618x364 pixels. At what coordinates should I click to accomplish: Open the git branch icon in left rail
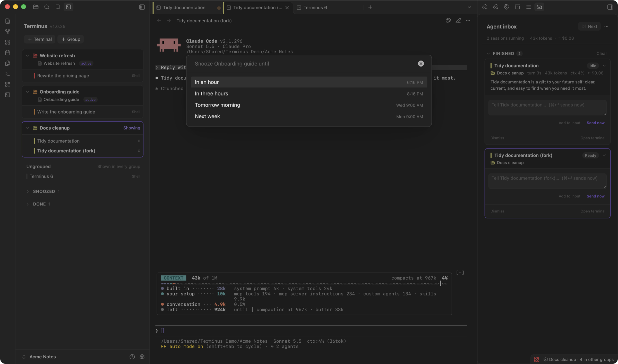tap(7, 32)
